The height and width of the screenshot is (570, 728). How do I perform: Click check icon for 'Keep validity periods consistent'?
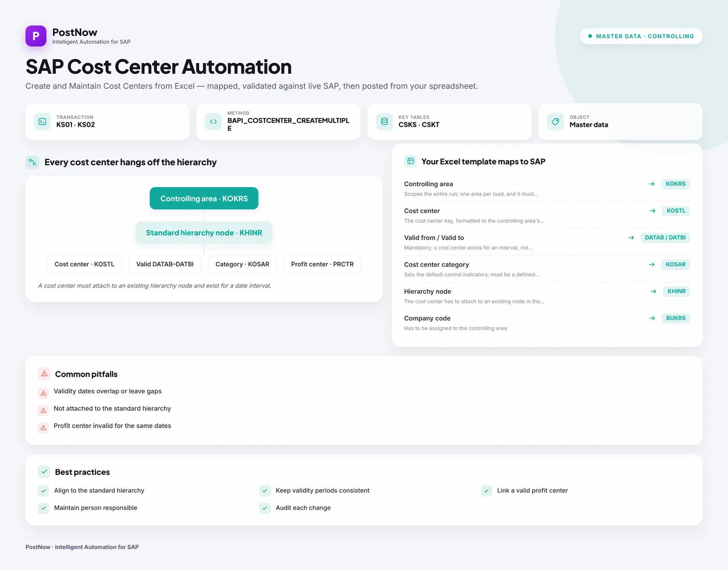pyautogui.click(x=265, y=491)
